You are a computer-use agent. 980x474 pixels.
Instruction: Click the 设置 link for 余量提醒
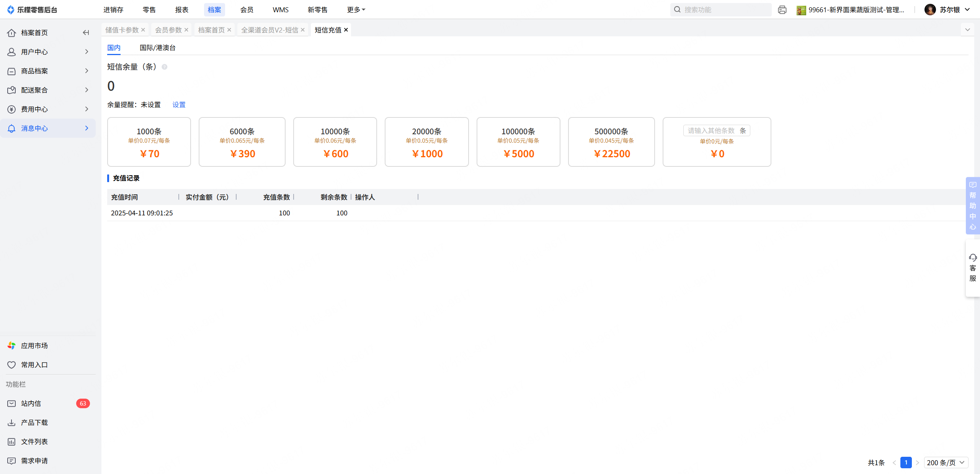(179, 105)
